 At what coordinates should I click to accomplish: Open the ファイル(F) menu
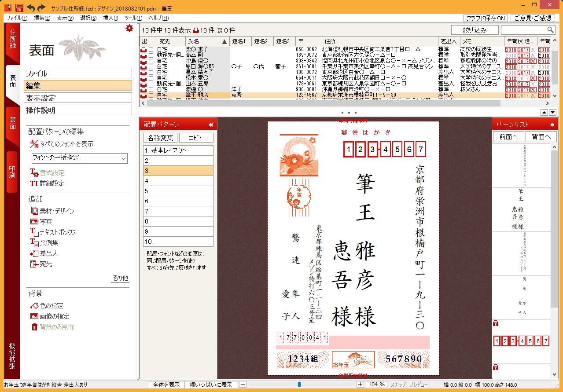(x=17, y=18)
